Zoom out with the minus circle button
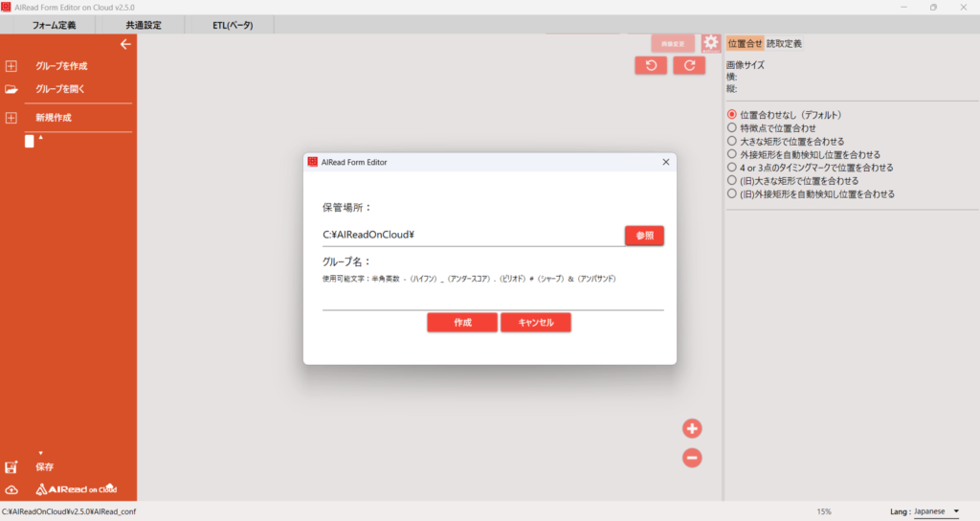The height and width of the screenshot is (521, 980). (692, 458)
